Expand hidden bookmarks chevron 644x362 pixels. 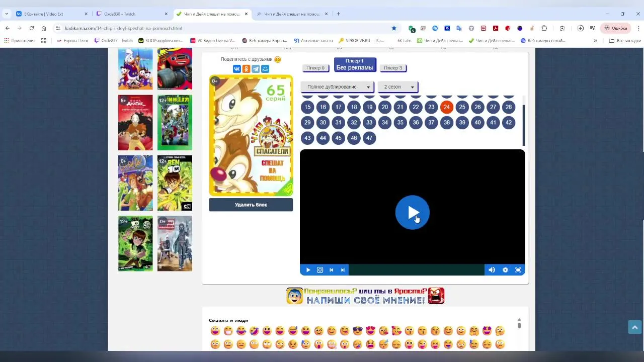point(595,41)
